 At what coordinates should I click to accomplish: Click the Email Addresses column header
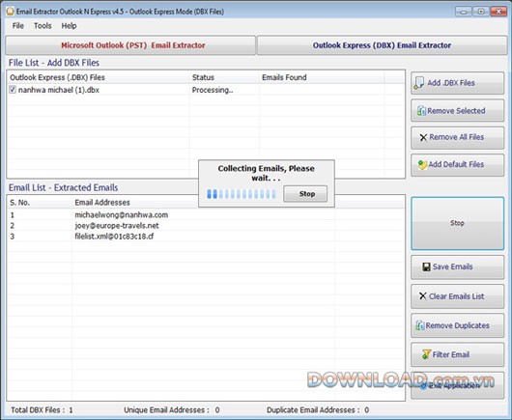pos(203,203)
